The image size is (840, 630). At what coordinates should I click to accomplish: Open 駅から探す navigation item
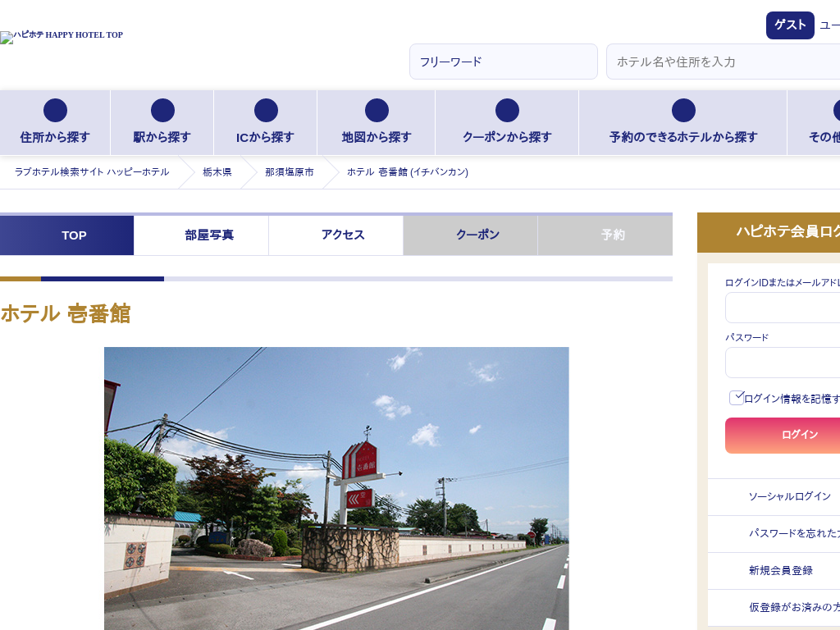[x=162, y=123]
